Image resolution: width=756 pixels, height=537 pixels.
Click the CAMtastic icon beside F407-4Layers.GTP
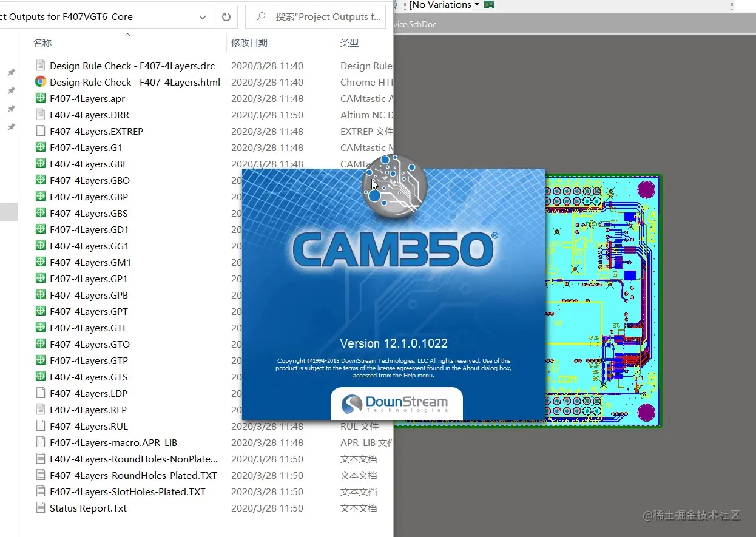click(41, 360)
